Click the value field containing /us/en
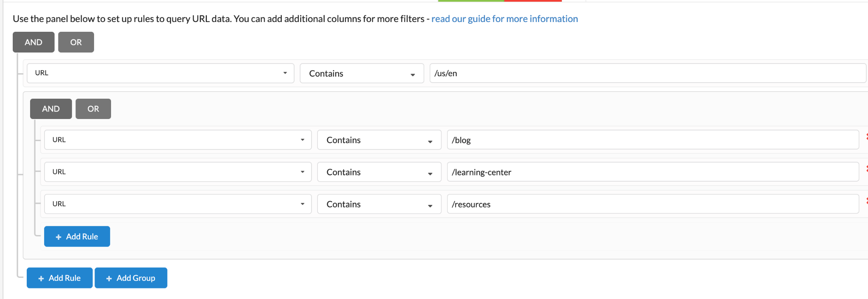 click(x=648, y=73)
